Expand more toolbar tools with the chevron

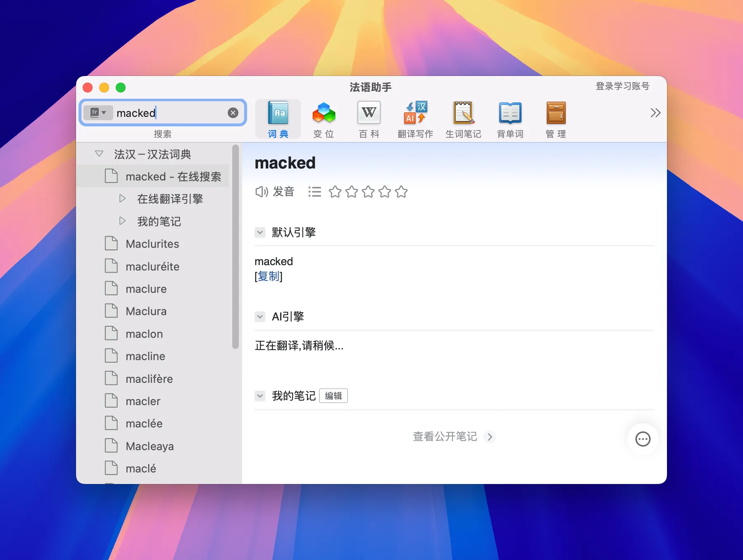[655, 112]
